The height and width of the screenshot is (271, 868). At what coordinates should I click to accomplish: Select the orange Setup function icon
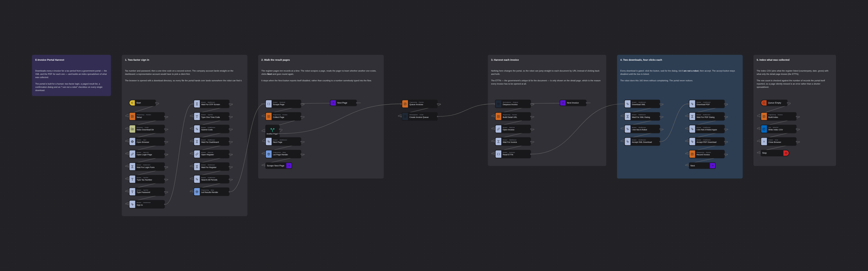(132, 117)
